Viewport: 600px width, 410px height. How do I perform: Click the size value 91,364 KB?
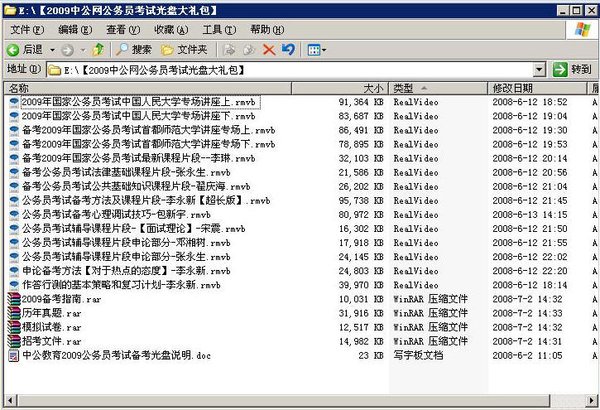coord(361,102)
